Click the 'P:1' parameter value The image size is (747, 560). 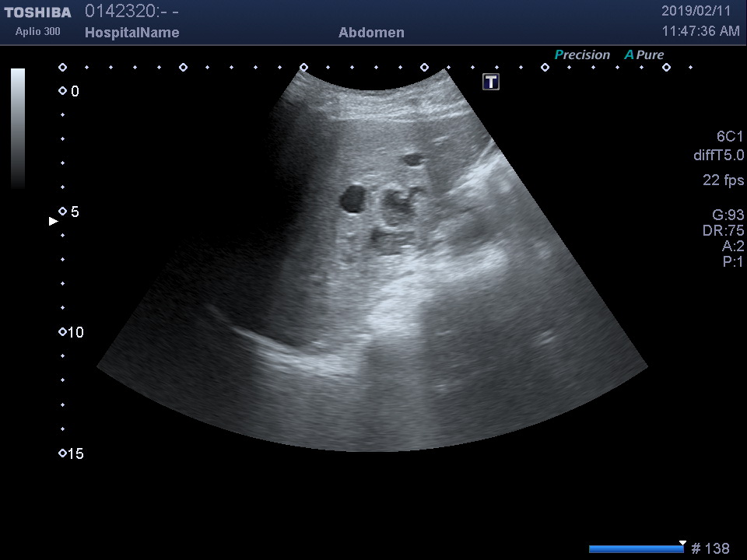[x=733, y=261]
